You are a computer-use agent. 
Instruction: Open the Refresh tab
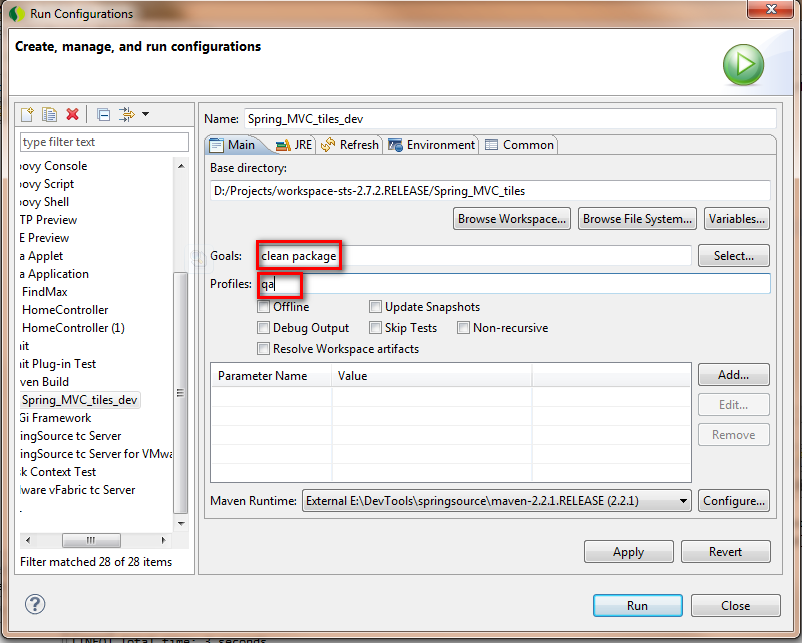350,145
